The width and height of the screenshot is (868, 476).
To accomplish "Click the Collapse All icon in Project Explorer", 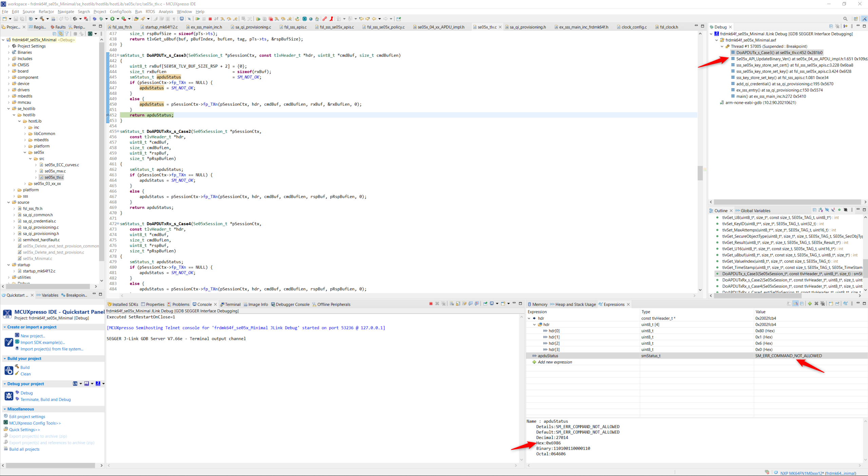I will click(x=55, y=34).
